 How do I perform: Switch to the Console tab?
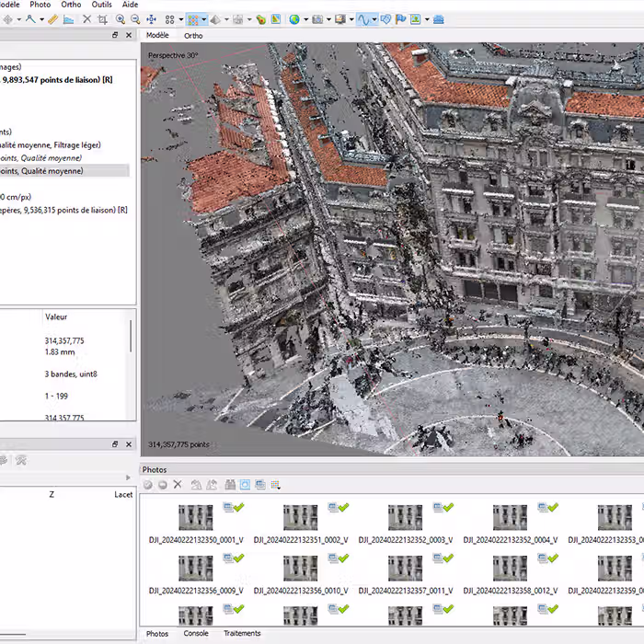(x=196, y=633)
